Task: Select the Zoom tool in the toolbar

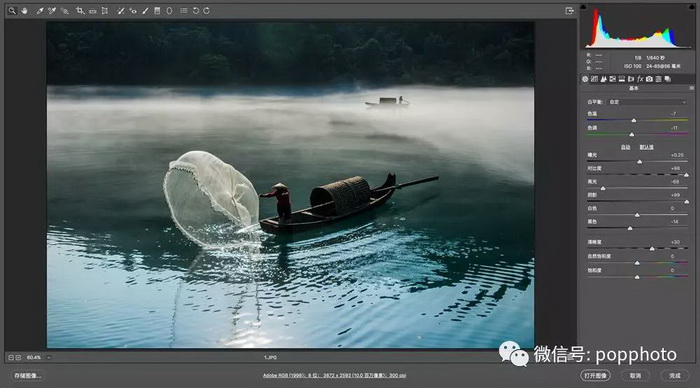Action: point(12,11)
